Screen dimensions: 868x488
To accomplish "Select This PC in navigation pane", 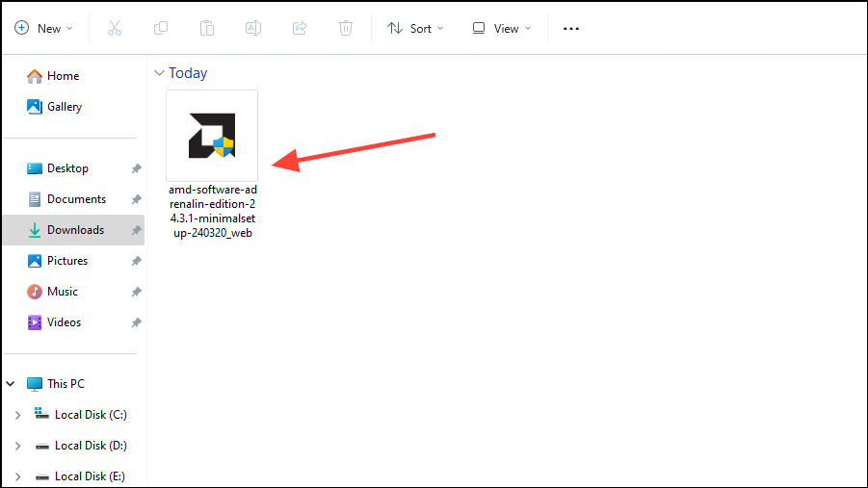I will [55, 383].
